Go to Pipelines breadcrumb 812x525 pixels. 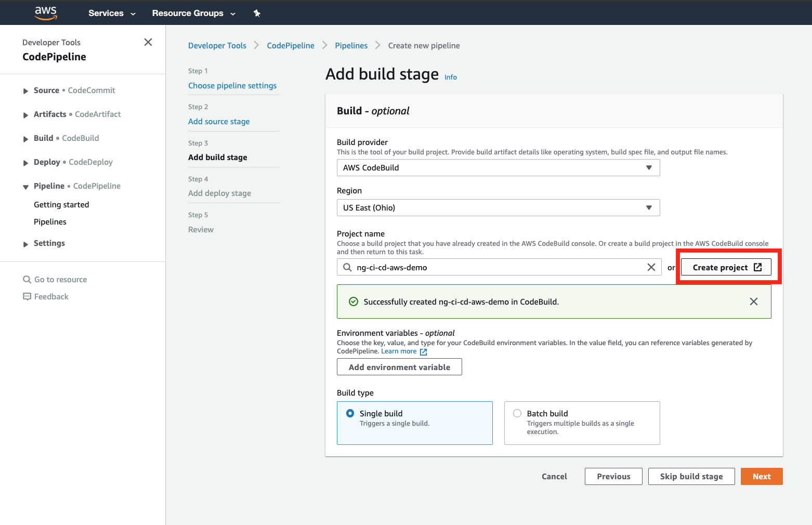point(351,46)
